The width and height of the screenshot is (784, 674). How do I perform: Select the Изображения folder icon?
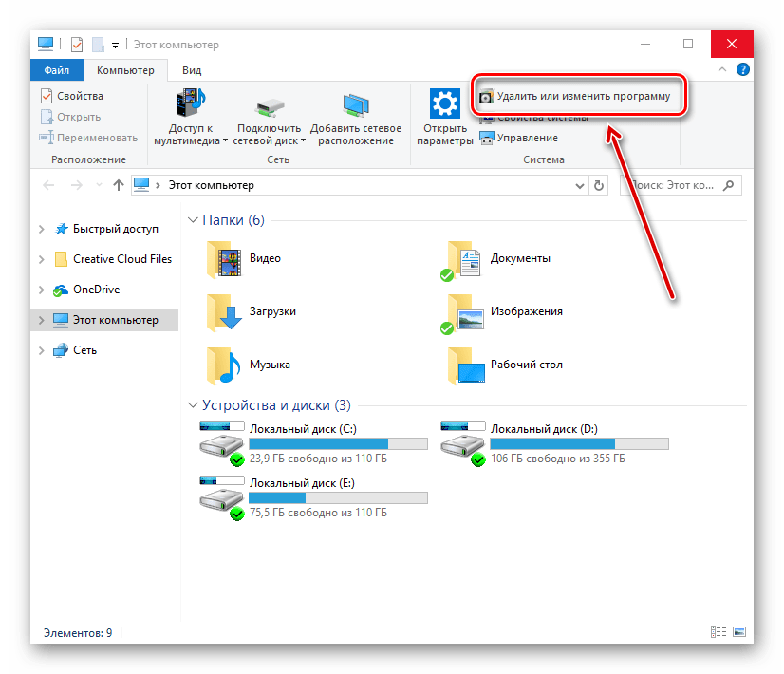click(462, 314)
